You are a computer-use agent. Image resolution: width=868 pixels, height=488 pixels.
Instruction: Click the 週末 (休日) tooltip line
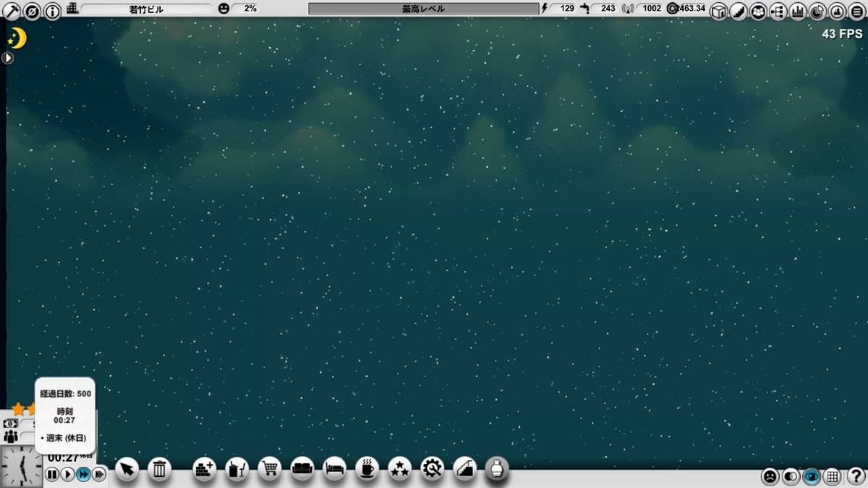pyautogui.click(x=63, y=438)
